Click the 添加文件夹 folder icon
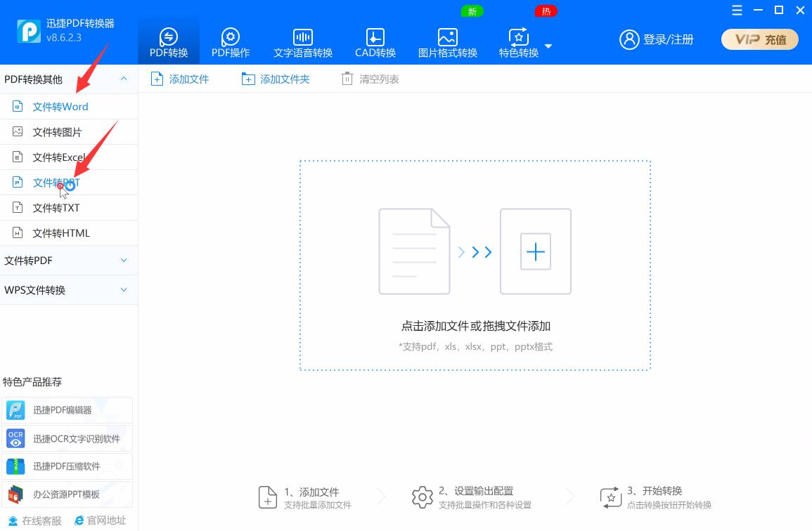The height and width of the screenshot is (531, 812). (248, 79)
